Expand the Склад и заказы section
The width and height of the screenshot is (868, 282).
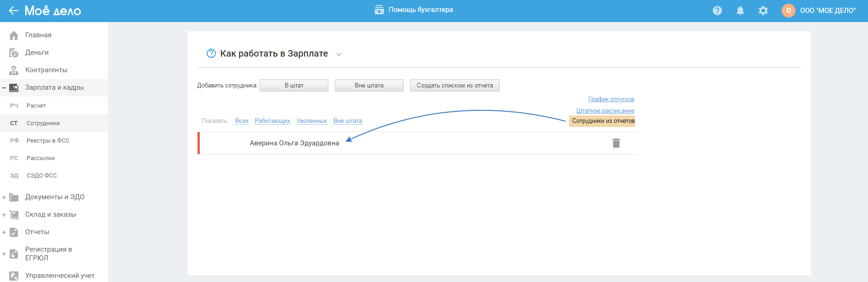coord(4,215)
